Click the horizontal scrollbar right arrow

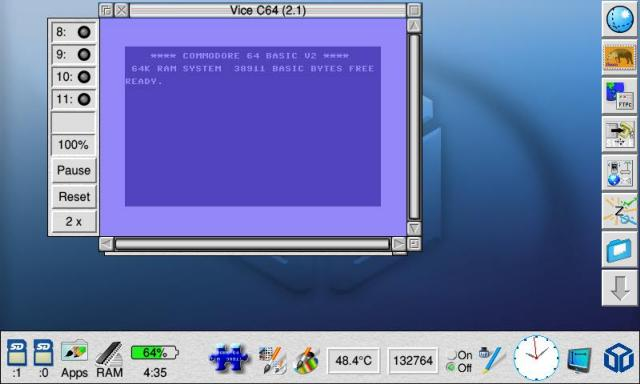click(x=398, y=244)
